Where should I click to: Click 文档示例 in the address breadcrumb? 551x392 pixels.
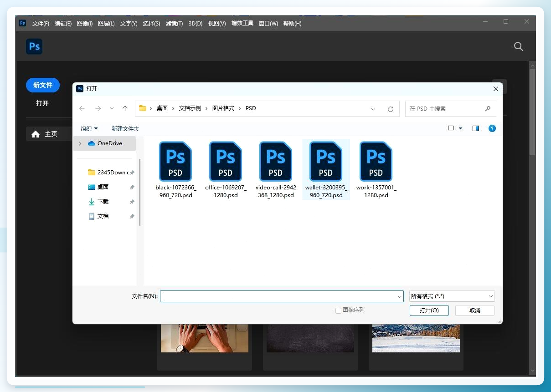coord(190,108)
